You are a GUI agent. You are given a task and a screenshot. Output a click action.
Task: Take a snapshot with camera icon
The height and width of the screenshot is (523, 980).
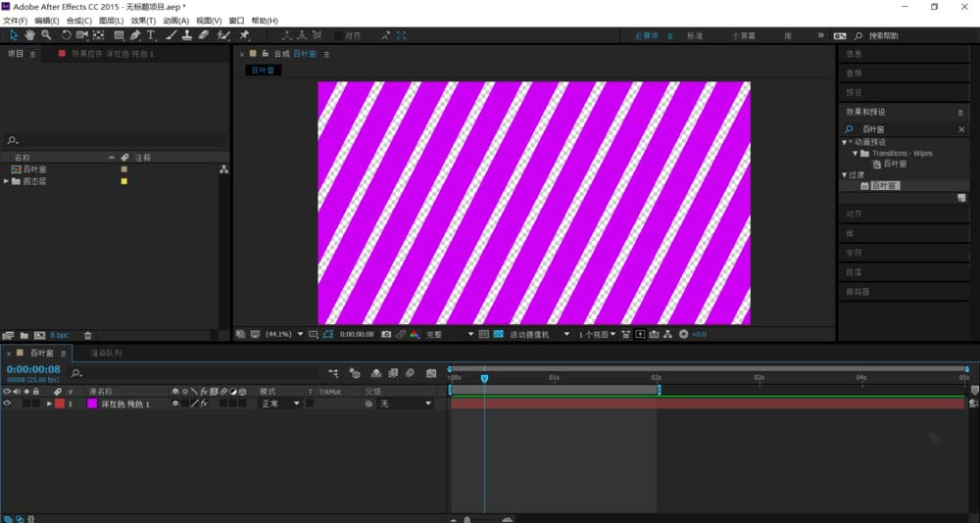click(386, 334)
